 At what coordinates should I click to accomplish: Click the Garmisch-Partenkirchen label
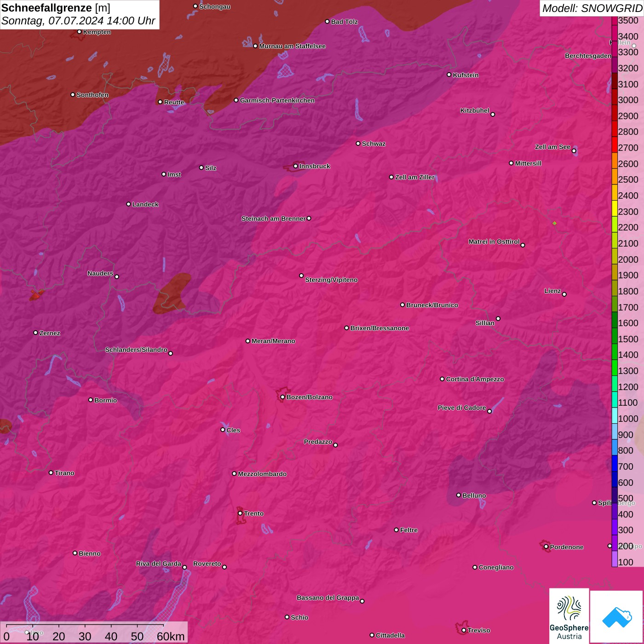point(277,100)
